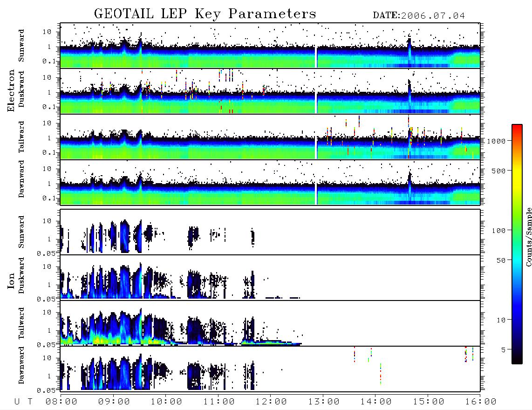Click the "14:00" time tick label
Image resolution: width=532 pixels, height=410 pixels.
pos(376,402)
